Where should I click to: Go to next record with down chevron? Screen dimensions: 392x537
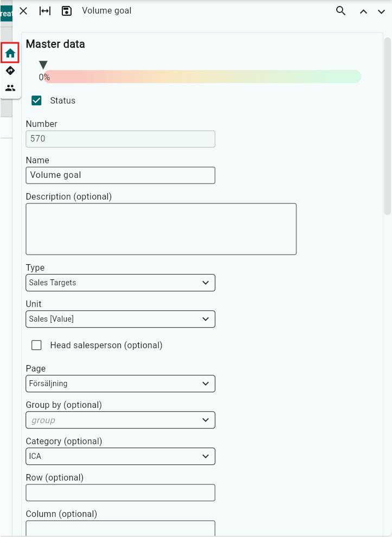click(381, 11)
